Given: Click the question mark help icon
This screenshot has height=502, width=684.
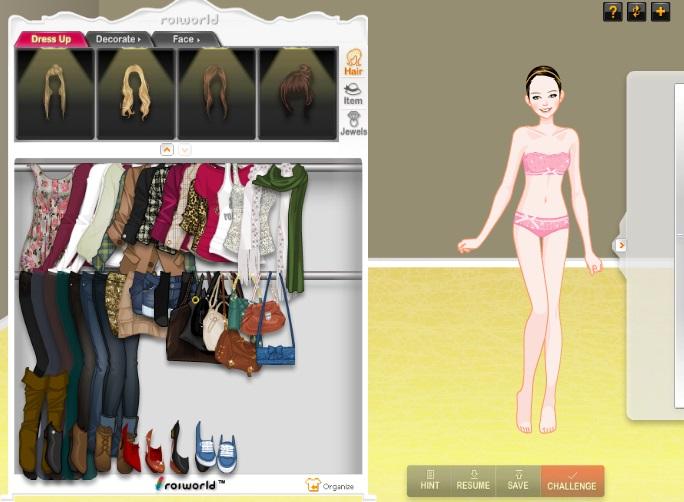Looking at the screenshot, I should (613, 12).
